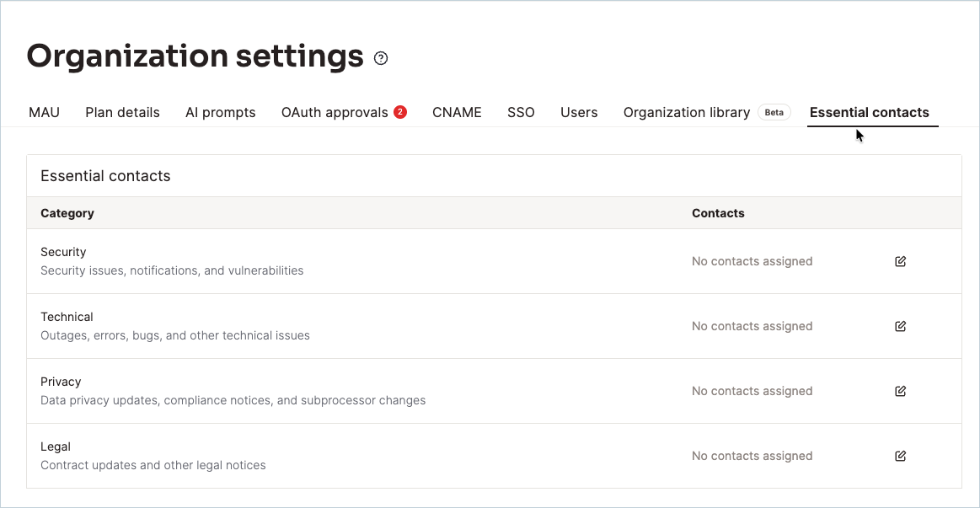Click the Contacts column header

[718, 213]
